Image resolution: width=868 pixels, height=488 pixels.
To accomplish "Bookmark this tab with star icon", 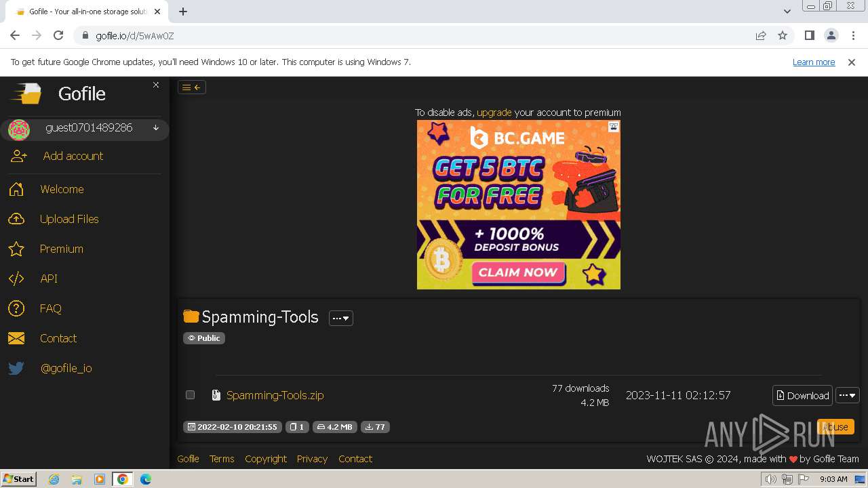I will tap(783, 35).
